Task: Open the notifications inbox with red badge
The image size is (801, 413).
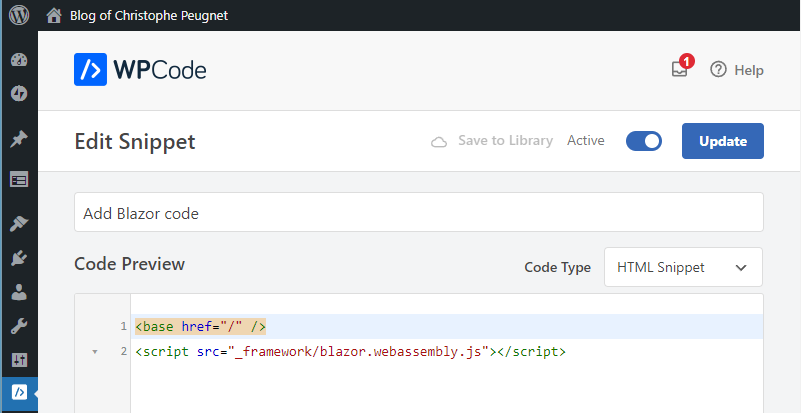Action: pos(681,67)
